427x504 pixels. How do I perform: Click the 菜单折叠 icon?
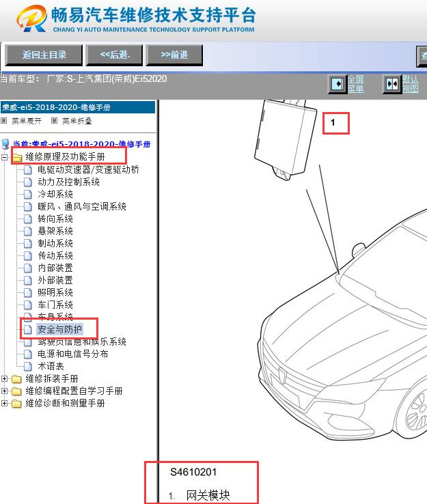(x=55, y=120)
